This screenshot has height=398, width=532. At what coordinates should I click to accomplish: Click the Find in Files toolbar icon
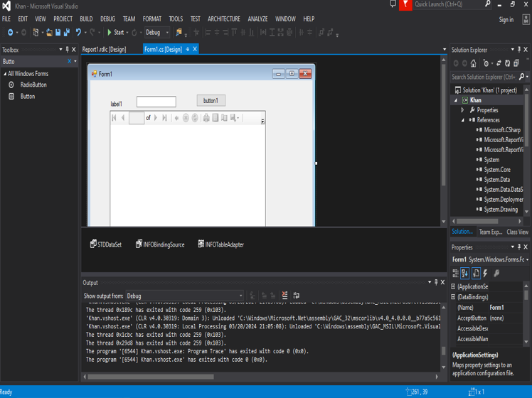pyautogui.click(x=179, y=33)
